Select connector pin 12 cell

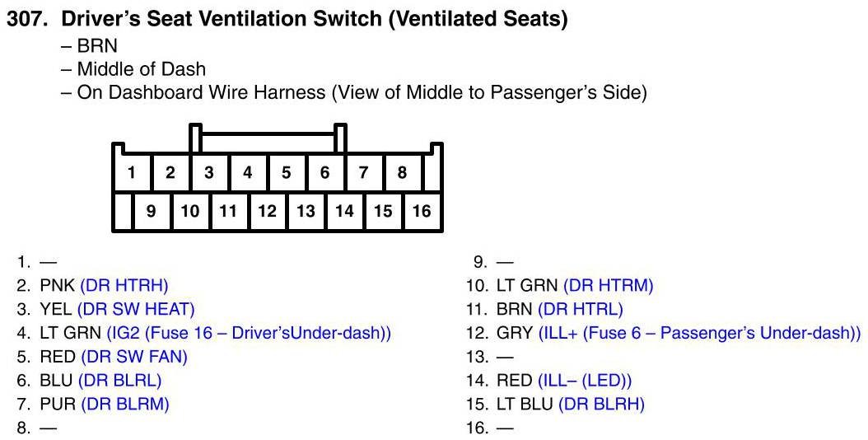[267, 211]
